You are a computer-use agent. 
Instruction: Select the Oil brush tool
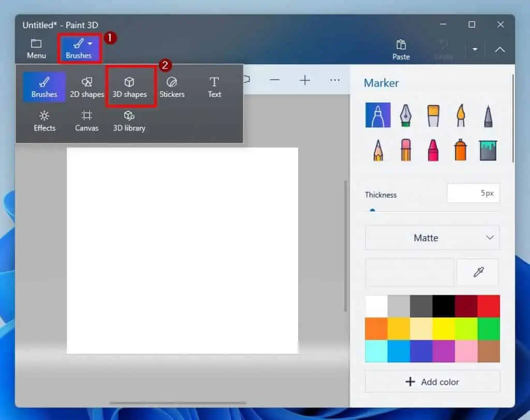[433, 115]
